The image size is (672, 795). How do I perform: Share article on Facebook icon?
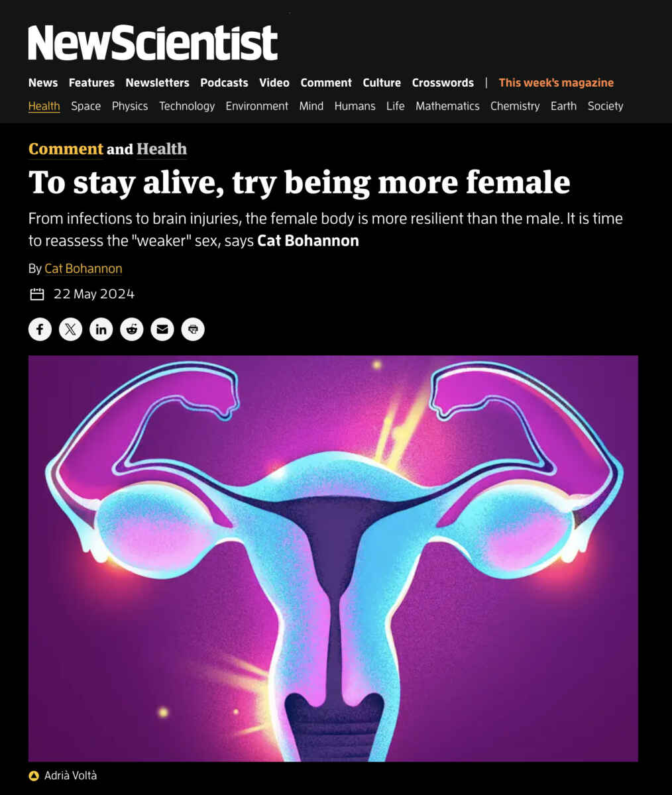point(40,329)
